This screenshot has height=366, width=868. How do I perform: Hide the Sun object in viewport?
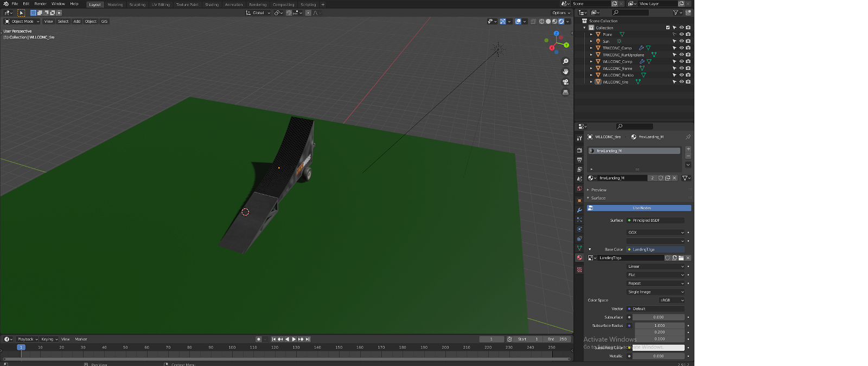(681, 41)
